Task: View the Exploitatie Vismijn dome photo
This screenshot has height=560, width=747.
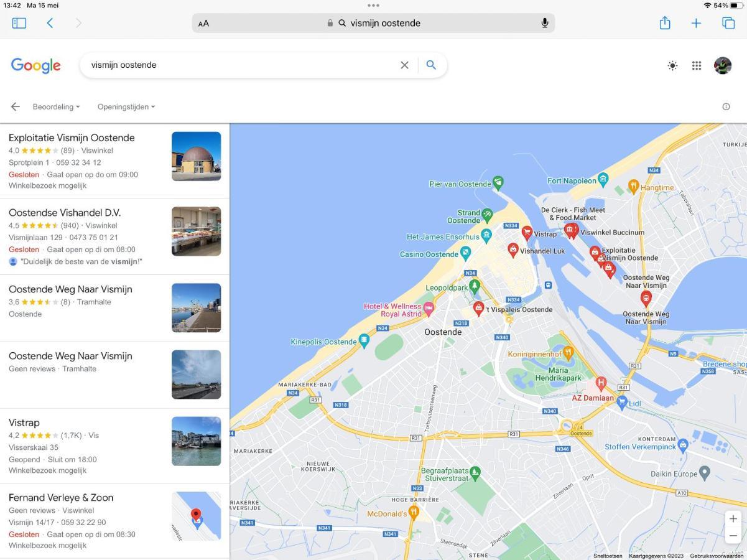Action: (197, 156)
